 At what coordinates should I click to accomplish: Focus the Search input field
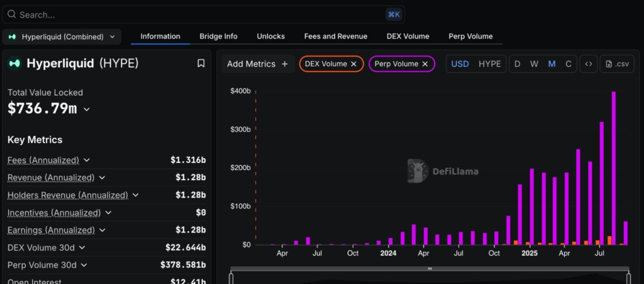pos(203,14)
